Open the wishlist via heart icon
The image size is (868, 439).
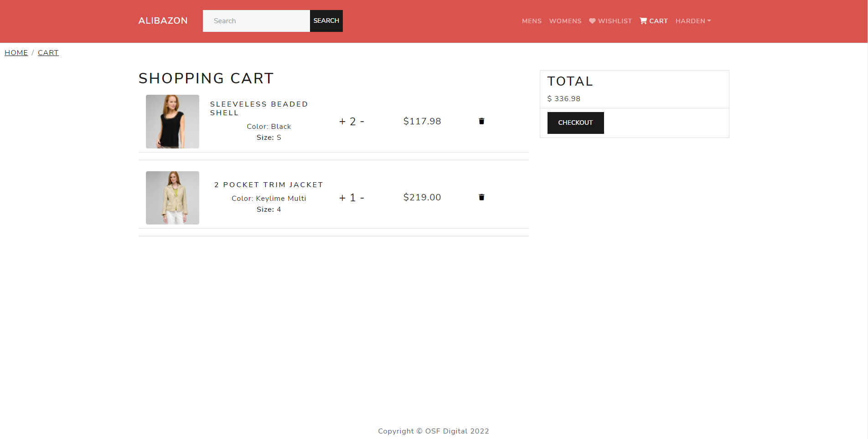point(610,21)
